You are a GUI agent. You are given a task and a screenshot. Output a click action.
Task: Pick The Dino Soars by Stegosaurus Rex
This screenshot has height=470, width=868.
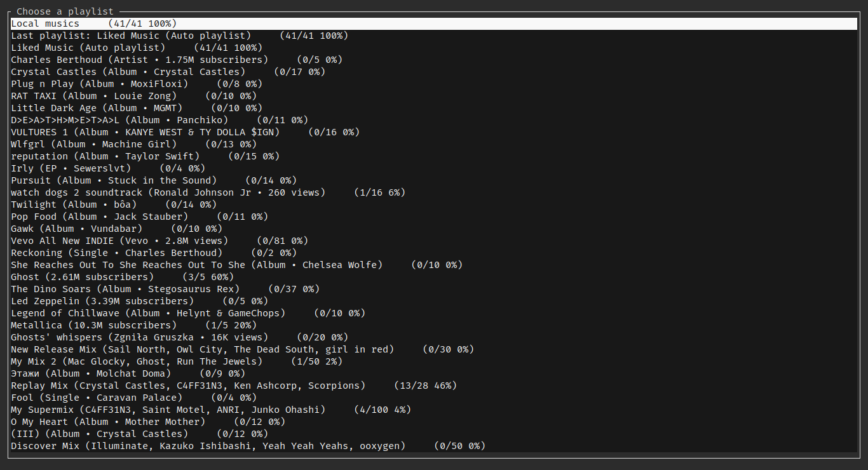[x=434, y=289]
